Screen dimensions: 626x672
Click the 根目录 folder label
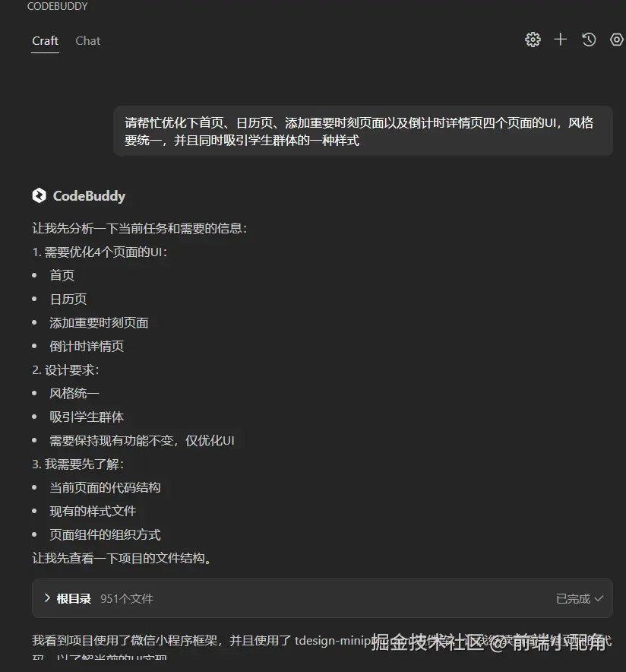click(74, 598)
